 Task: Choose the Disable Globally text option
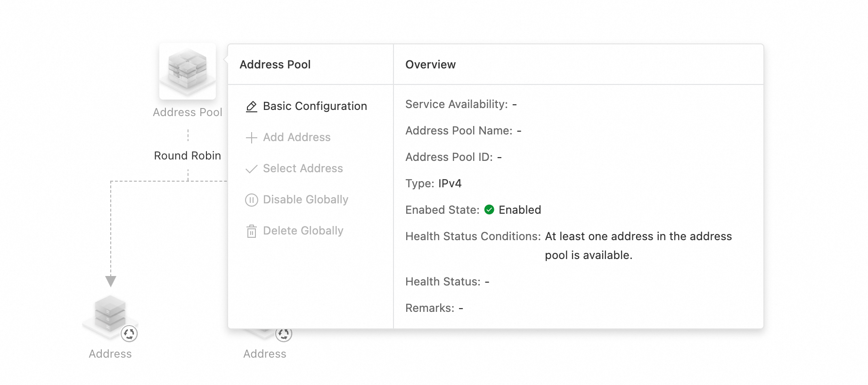(305, 200)
